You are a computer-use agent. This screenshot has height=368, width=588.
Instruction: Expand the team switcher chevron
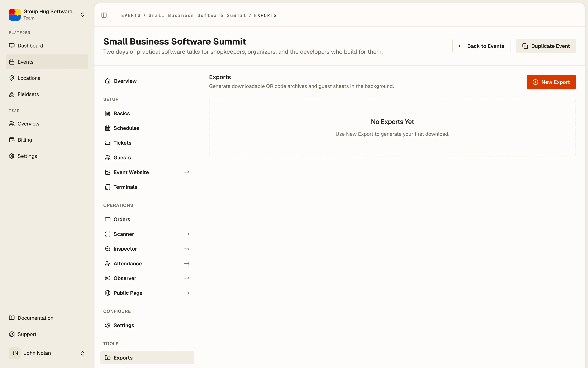pyautogui.click(x=82, y=15)
